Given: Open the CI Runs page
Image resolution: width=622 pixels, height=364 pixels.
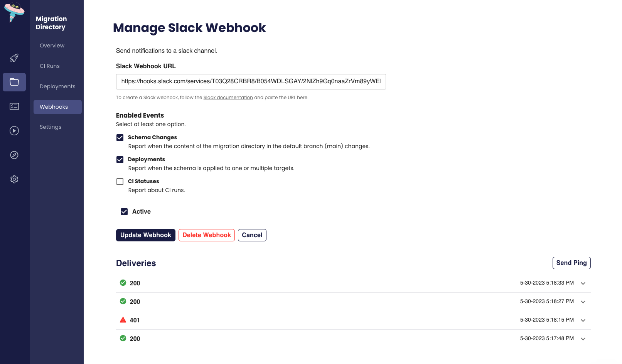Looking at the screenshot, I should pos(49,66).
